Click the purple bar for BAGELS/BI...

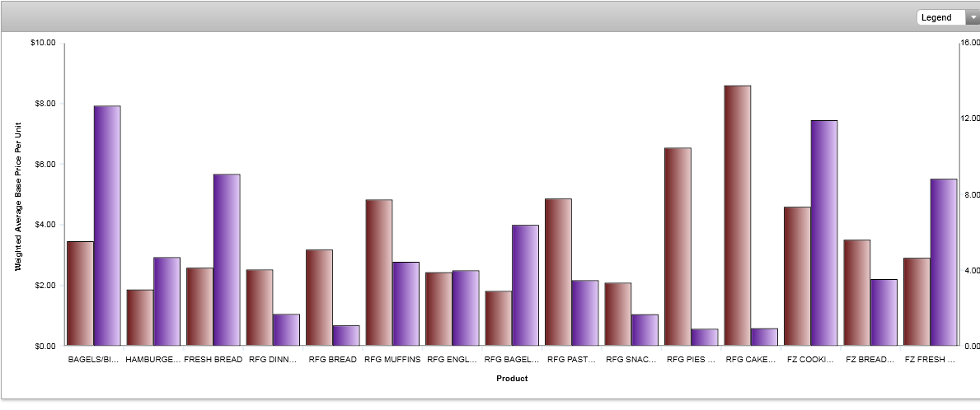(107, 226)
